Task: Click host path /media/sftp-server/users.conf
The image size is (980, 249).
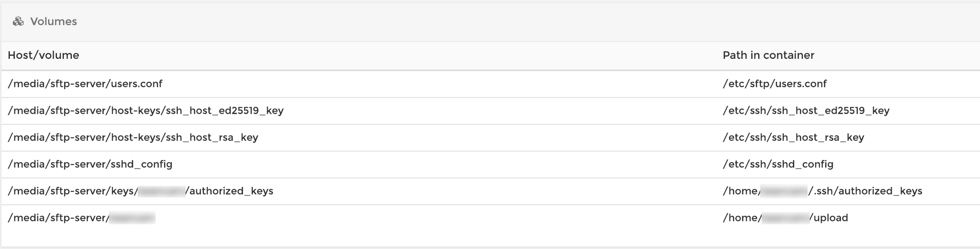Action: [85, 84]
